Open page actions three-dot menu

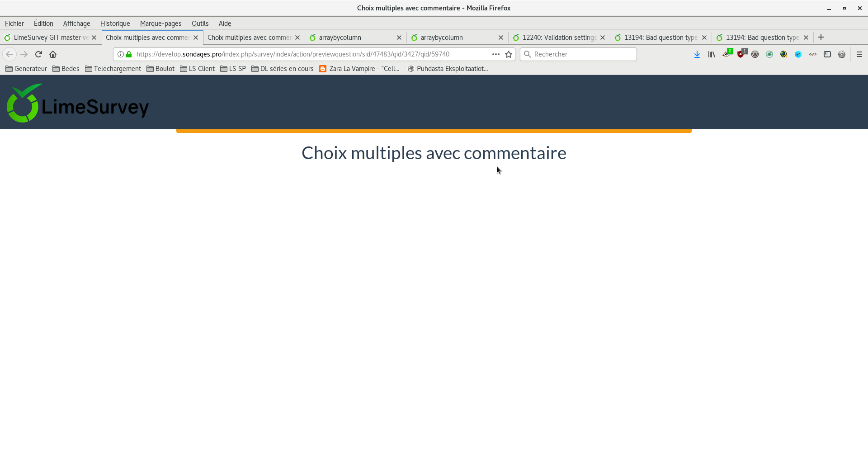point(496,54)
